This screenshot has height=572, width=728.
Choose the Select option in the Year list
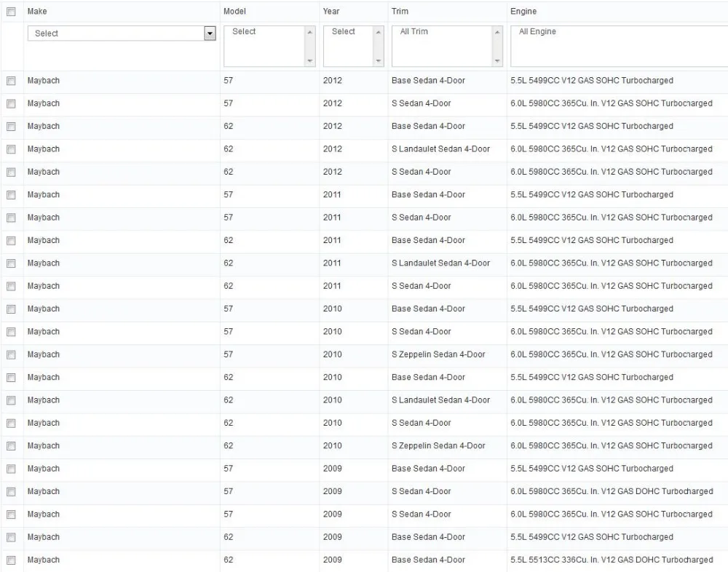343,31
